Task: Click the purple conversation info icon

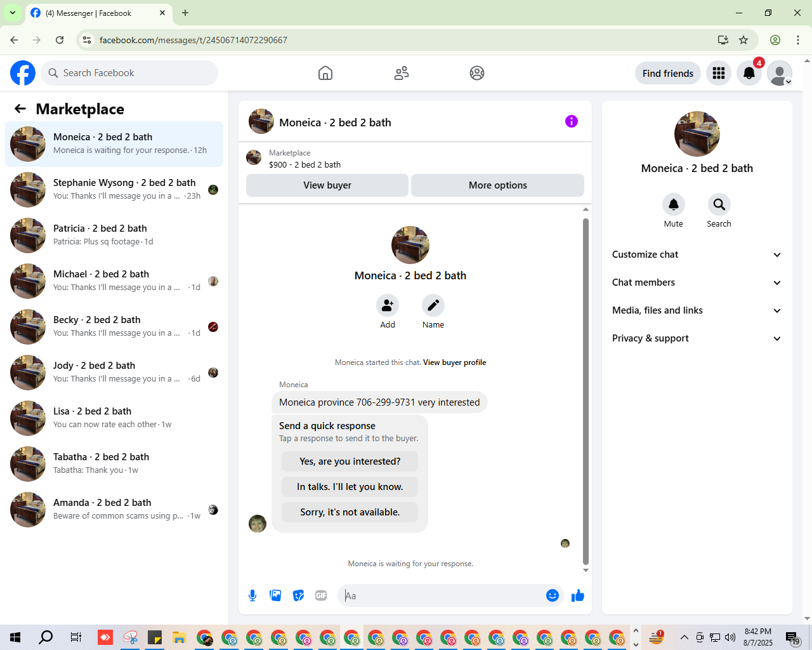Action: pyautogui.click(x=572, y=121)
